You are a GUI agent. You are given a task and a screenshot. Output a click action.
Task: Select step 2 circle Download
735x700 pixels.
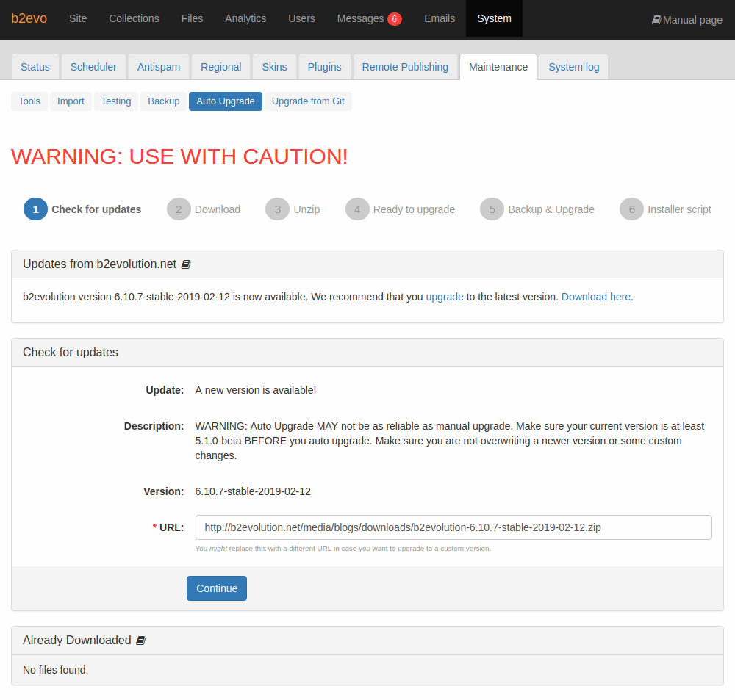click(179, 209)
